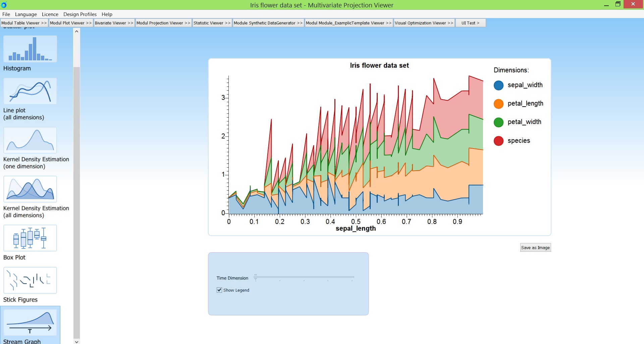Image resolution: width=644 pixels, height=344 pixels.
Task: Open the File menu
Action: (6, 14)
